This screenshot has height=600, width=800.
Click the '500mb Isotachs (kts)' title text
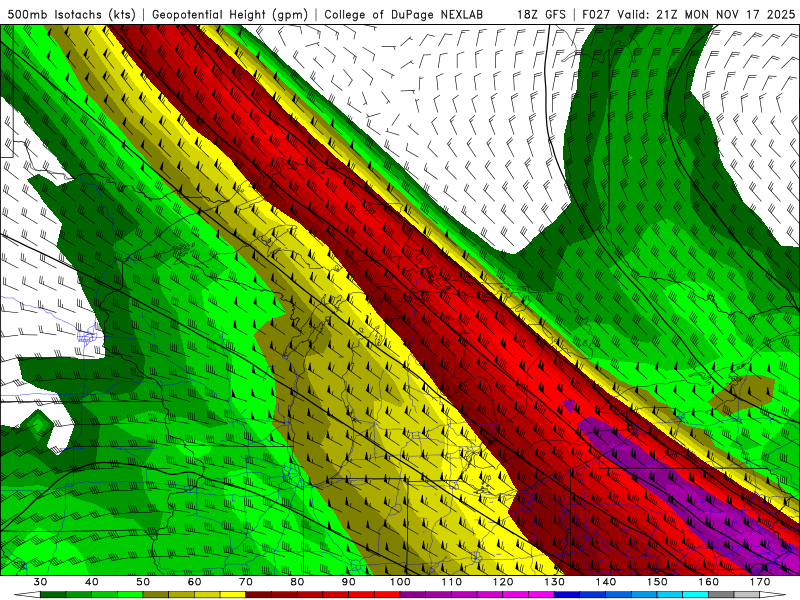[x=71, y=14]
